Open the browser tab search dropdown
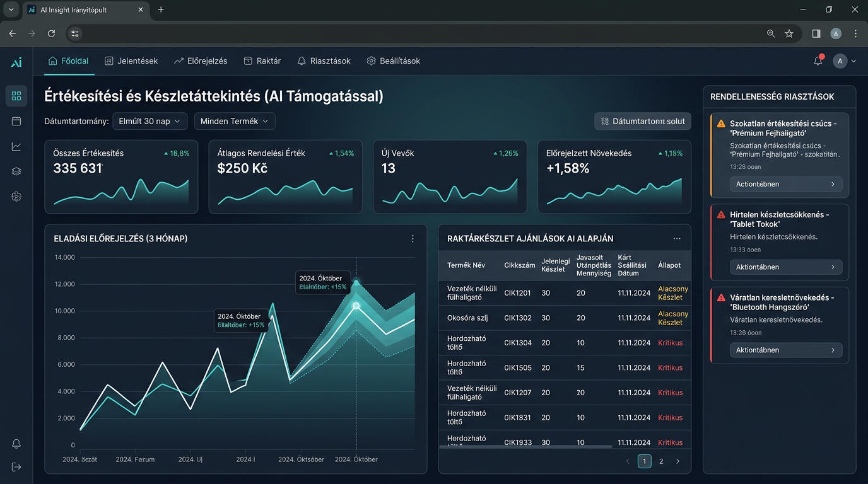The image size is (868, 484). (11, 10)
